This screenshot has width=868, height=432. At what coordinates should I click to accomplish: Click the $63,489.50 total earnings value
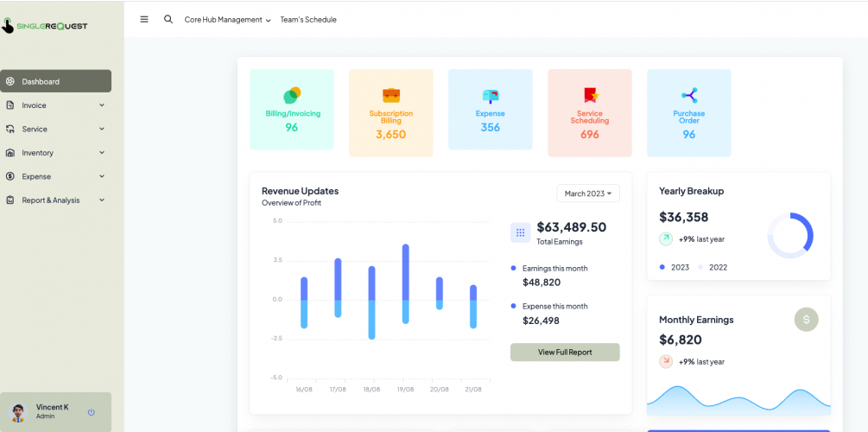(x=571, y=227)
